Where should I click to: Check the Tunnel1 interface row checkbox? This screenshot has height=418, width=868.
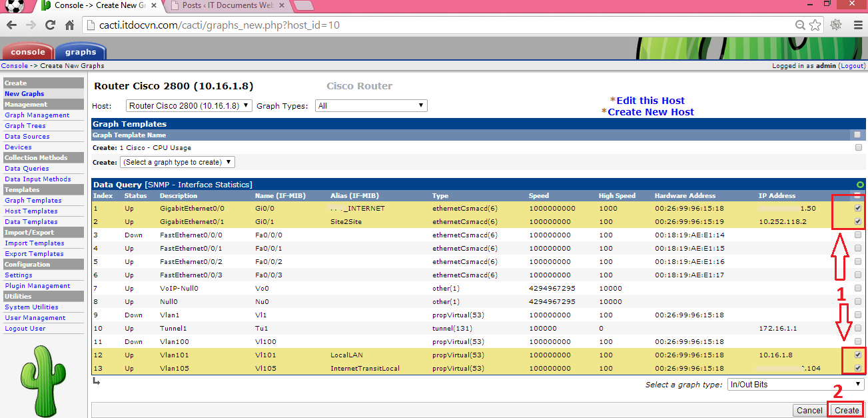coord(858,328)
